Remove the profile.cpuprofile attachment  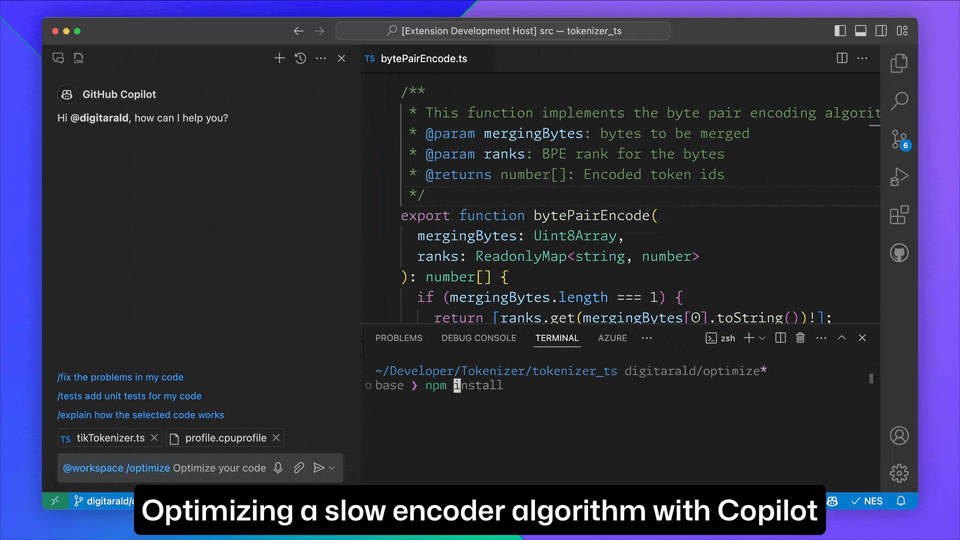(x=276, y=438)
